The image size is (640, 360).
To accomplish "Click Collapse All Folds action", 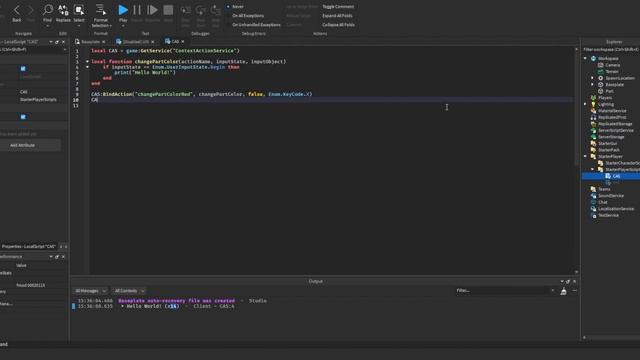I will tap(338, 24).
